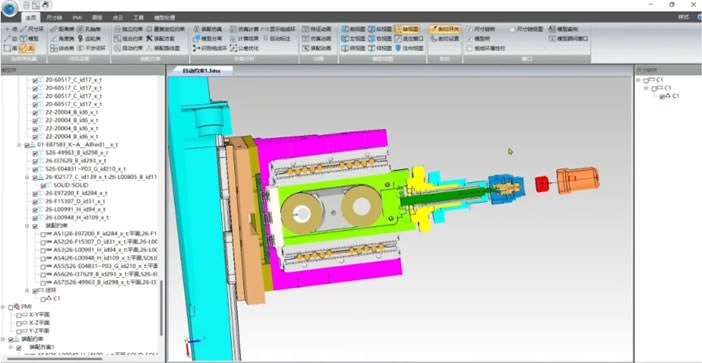Expand the PMI tree node

(3, 306)
